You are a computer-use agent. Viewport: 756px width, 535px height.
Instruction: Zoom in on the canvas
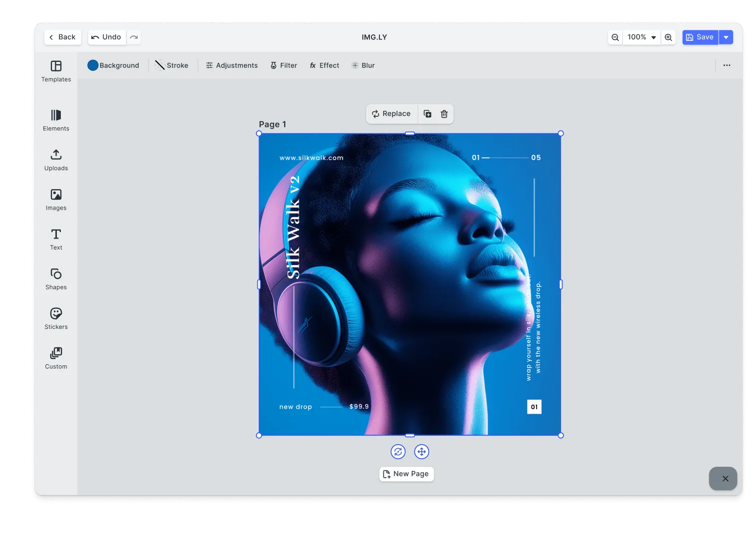(668, 37)
